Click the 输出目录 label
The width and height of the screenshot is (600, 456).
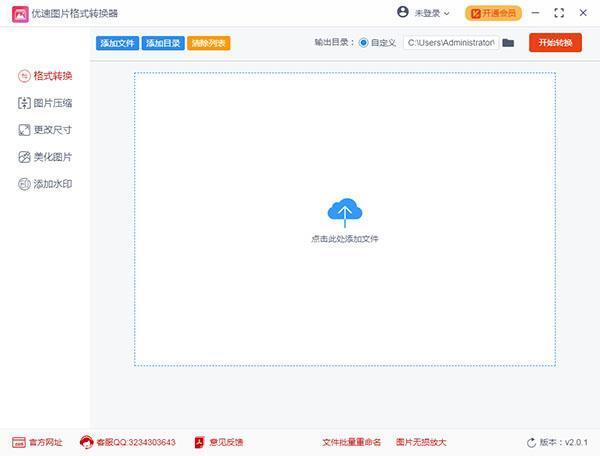tap(334, 42)
